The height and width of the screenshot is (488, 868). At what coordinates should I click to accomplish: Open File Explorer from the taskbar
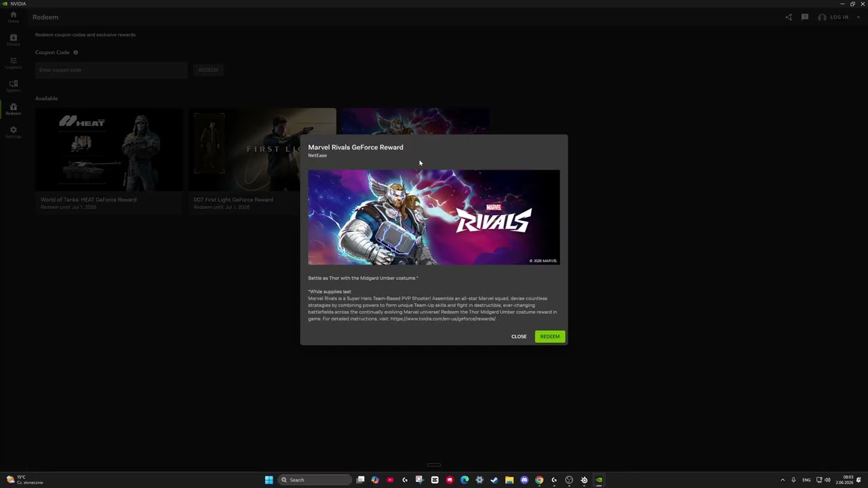pyautogui.click(x=509, y=480)
